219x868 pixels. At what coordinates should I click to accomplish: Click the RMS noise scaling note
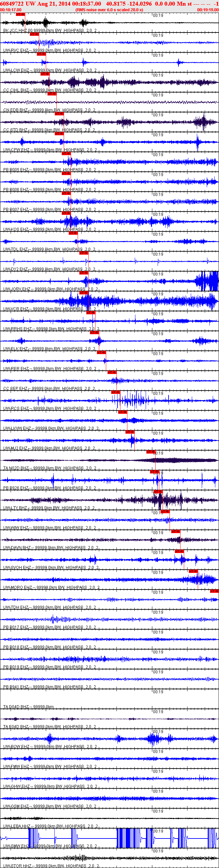pos(109,10)
